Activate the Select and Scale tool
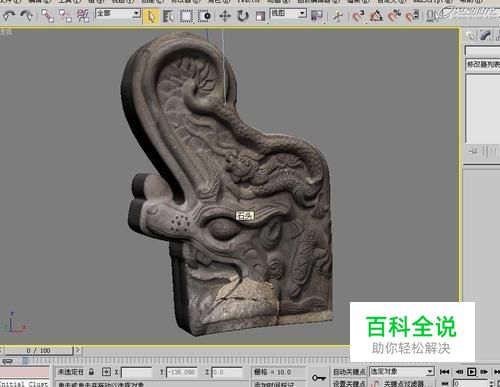The width and height of the screenshot is (500, 387). pos(260,16)
